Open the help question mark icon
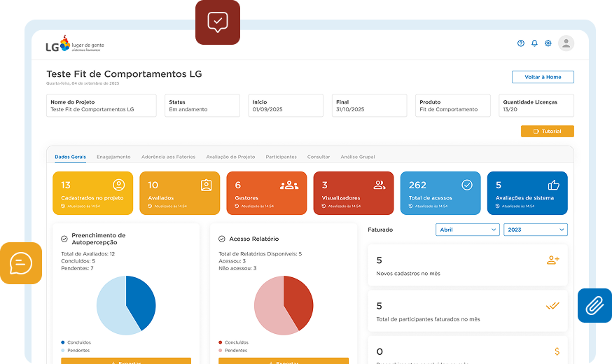Viewport: 612px width, 364px height. coord(521,43)
